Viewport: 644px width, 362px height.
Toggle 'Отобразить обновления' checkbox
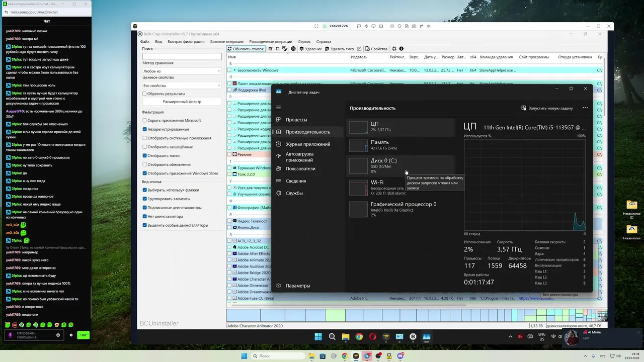tap(144, 164)
